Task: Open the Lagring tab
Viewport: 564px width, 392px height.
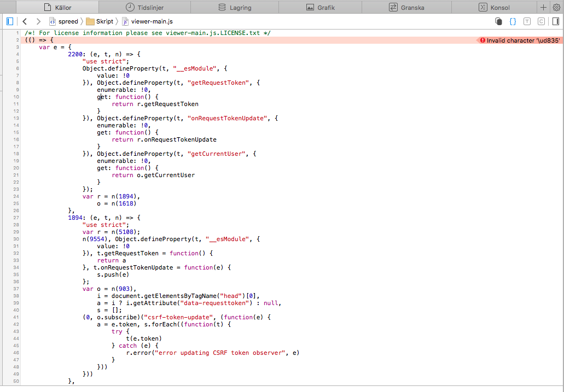Action: click(x=235, y=7)
